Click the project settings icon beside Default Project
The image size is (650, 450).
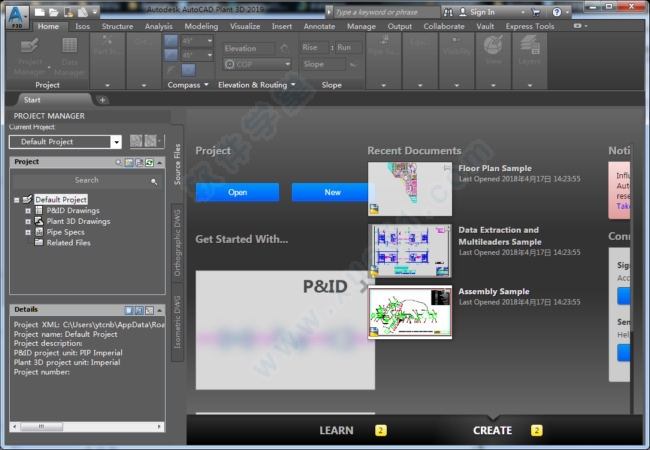pyautogui.click(x=136, y=141)
